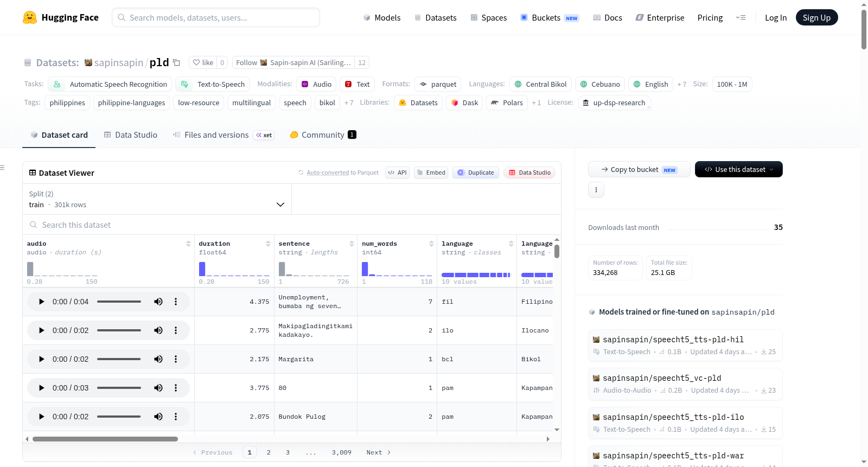Filter by the Automatic Speech Recognition task tag

[x=110, y=84]
